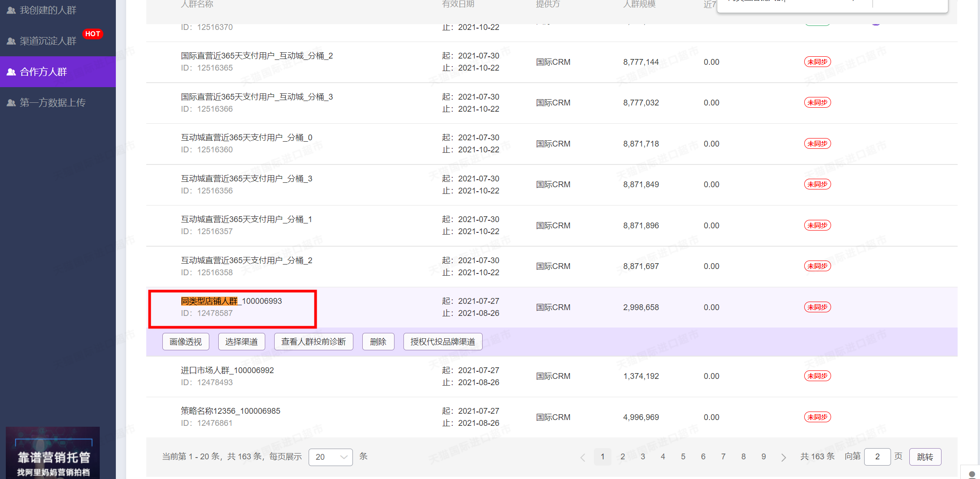Click crowd size value 8,777,144
Image resolution: width=980 pixels, height=479 pixels.
point(641,62)
